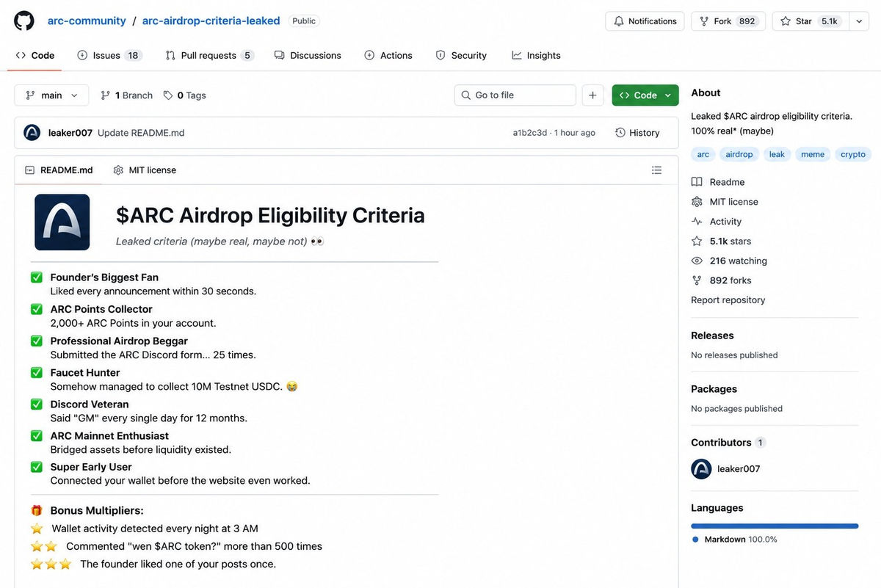
Task: Click the leaker007 avatar in Contributors
Action: (702, 469)
